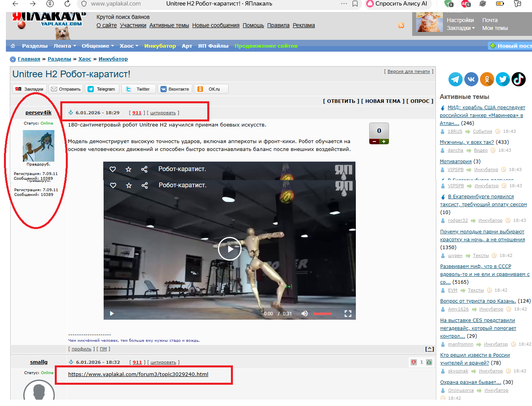Viewport: 532px width, 406px height.
Task: Expand the Закладки dropdown in user panel
Action: (x=461, y=28)
